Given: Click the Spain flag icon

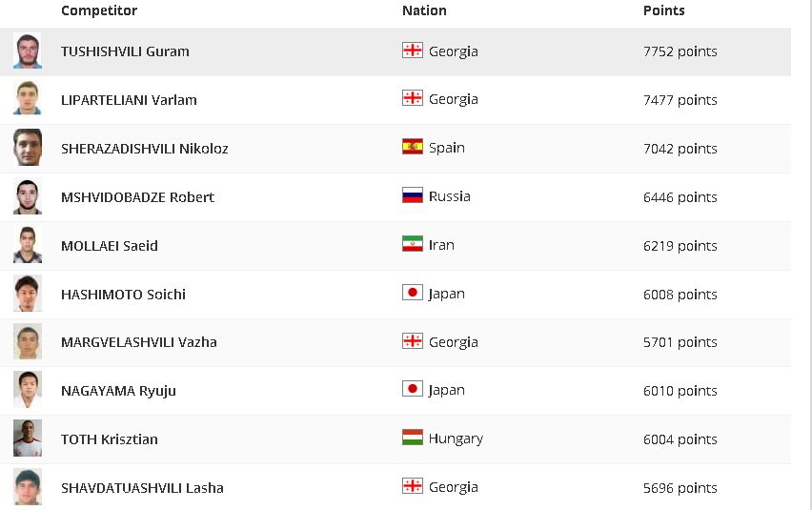Looking at the screenshot, I should (x=413, y=147).
